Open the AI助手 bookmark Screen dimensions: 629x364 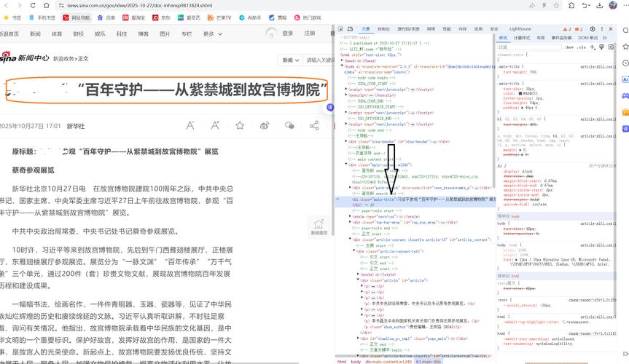click(250, 17)
